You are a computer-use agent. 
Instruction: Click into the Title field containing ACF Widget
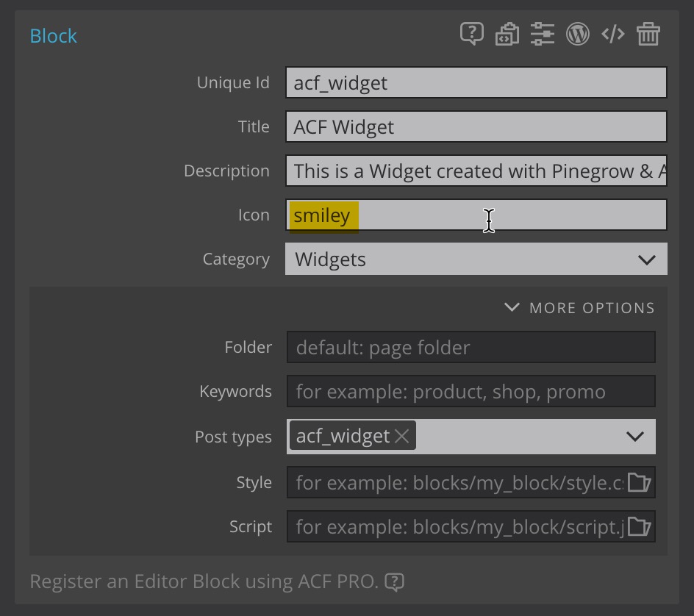tap(476, 126)
